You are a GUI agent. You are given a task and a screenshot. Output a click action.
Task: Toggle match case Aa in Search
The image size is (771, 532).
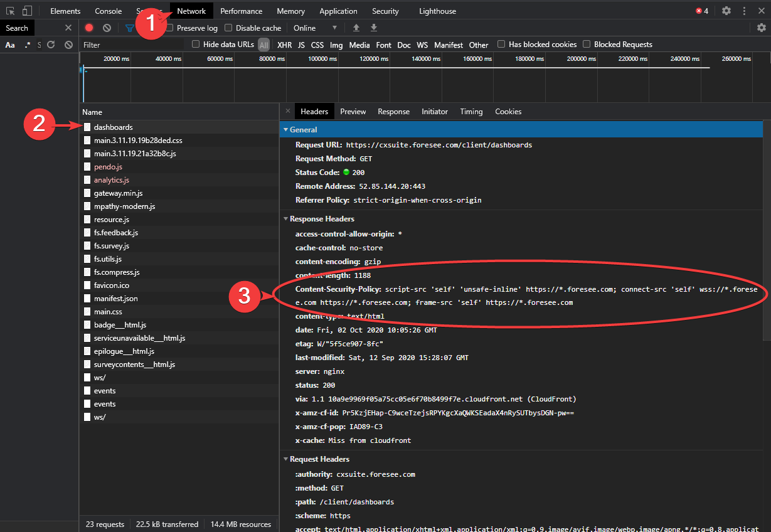click(x=10, y=45)
